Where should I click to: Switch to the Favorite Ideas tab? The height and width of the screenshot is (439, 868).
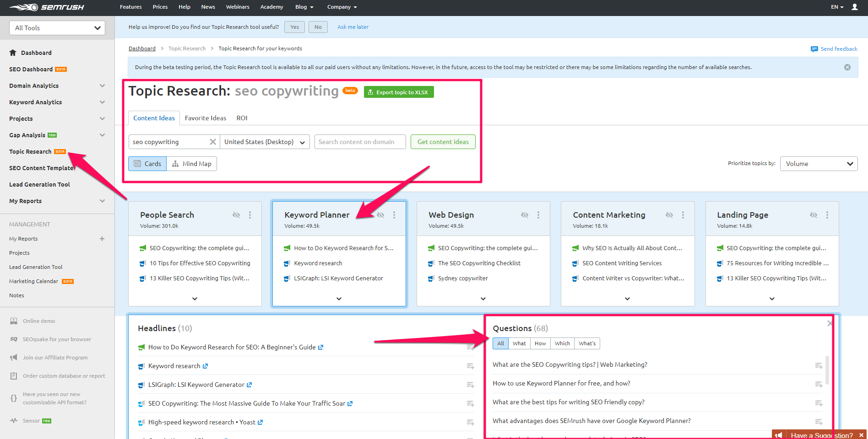(x=206, y=118)
